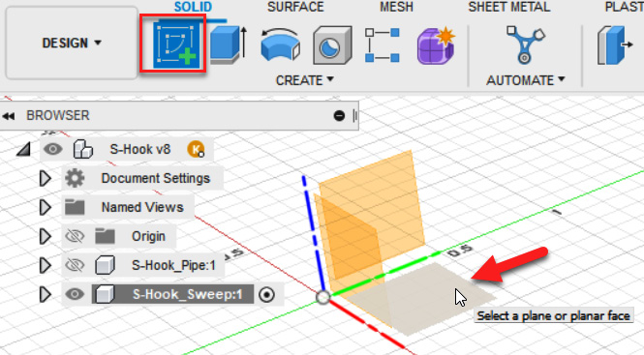Open the CREATE dropdown menu
Image resolution: width=644 pixels, height=355 pixels.
[305, 80]
